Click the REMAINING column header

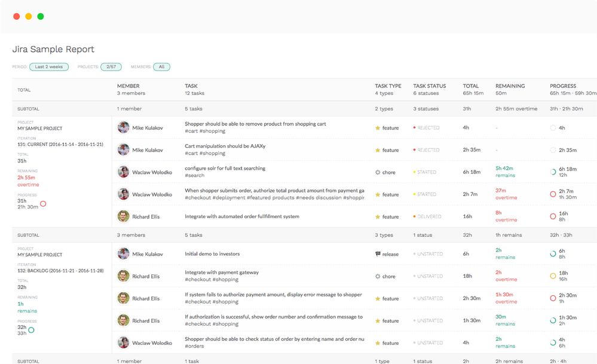(510, 86)
